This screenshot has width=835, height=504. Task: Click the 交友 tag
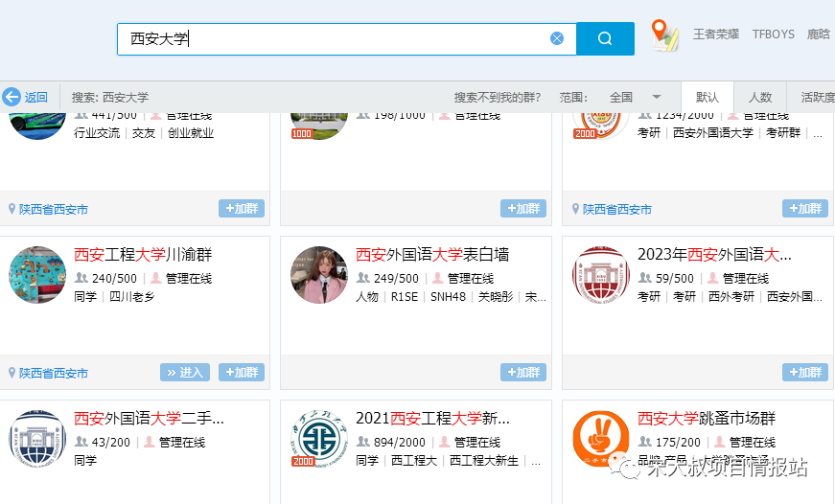tap(143, 132)
